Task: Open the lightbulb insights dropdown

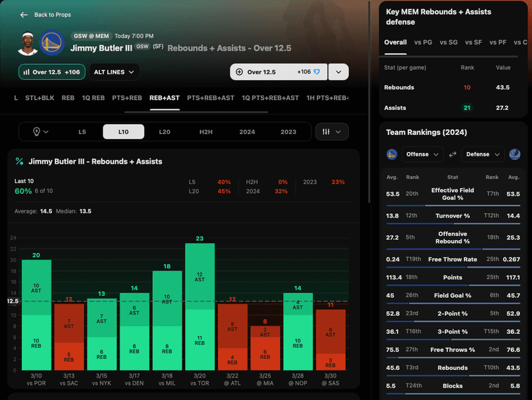Action: [x=40, y=132]
